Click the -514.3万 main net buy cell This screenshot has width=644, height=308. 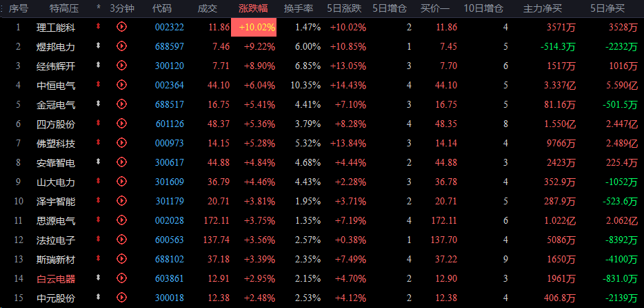point(559,46)
